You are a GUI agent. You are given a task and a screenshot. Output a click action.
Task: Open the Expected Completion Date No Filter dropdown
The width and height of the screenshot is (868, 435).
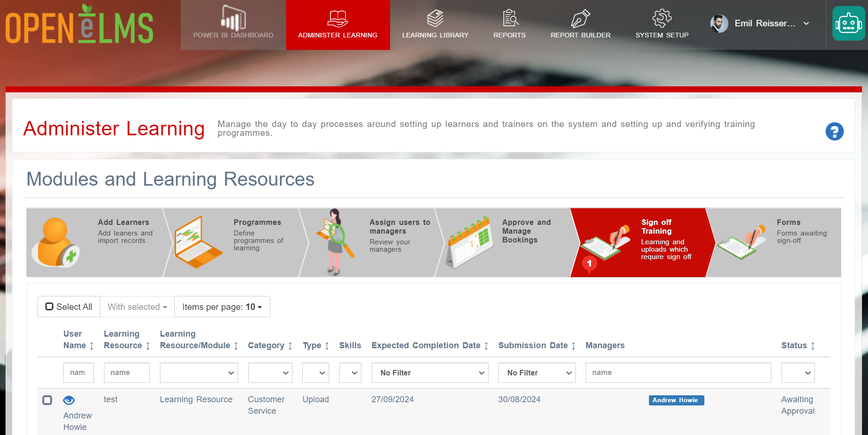coord(430,373)
